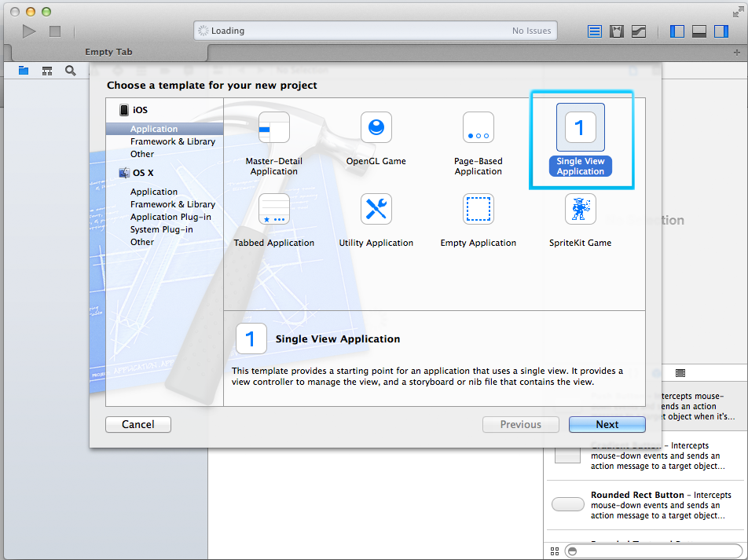Choose the Utility Application template
The image size is (748, 560).
click(x=376, y=221)
